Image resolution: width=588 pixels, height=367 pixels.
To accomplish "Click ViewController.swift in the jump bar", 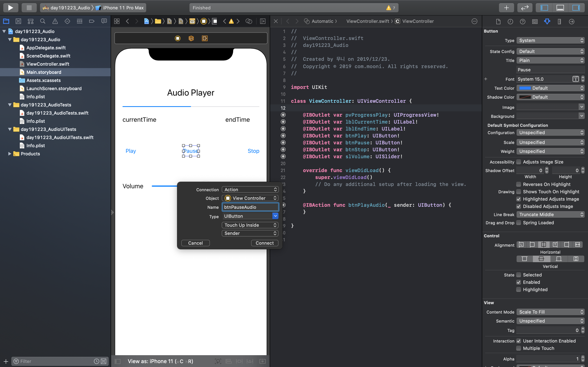I will coord(368,21).
